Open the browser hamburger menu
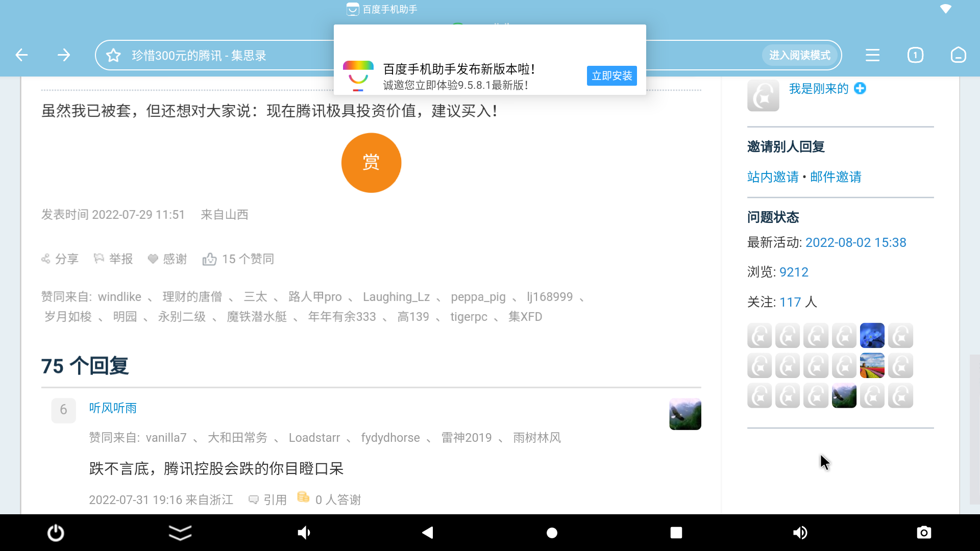 (872, 55)
